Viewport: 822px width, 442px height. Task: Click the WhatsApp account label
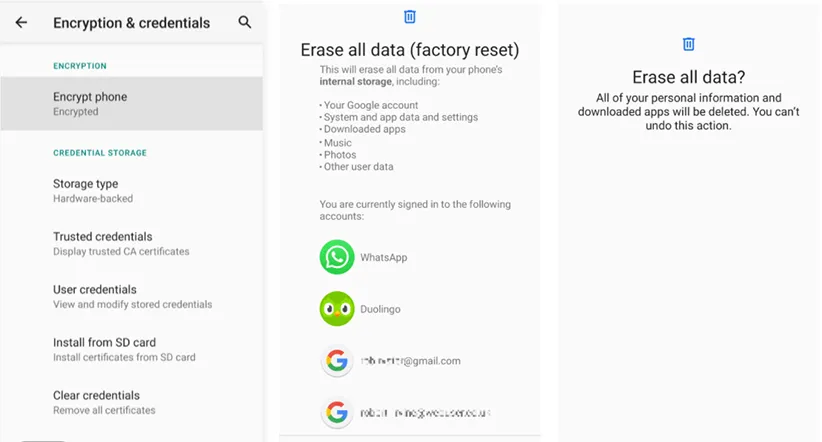tap(384, 258)
